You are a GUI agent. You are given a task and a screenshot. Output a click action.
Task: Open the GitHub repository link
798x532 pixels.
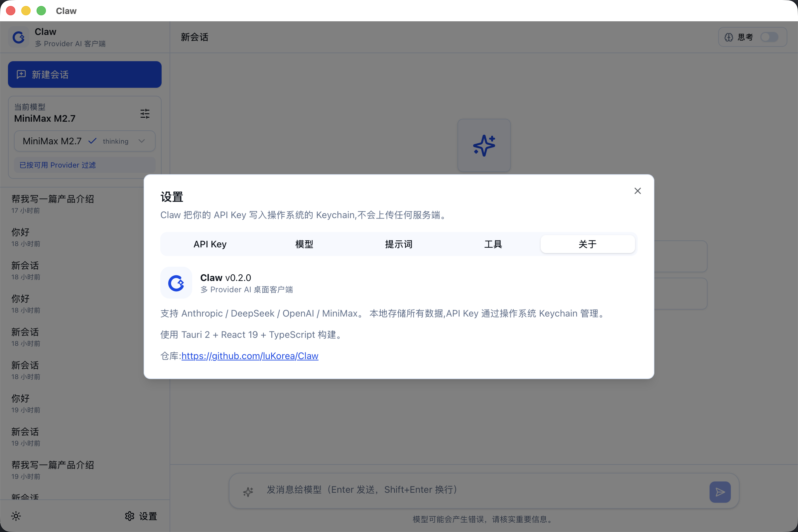point(250,355)
